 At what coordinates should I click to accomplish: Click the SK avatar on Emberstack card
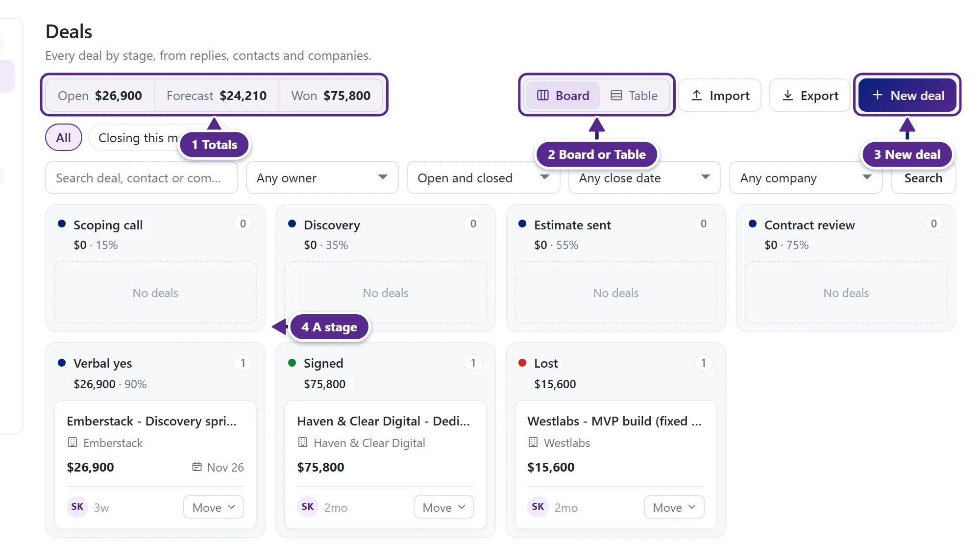(x=77, y=507)
